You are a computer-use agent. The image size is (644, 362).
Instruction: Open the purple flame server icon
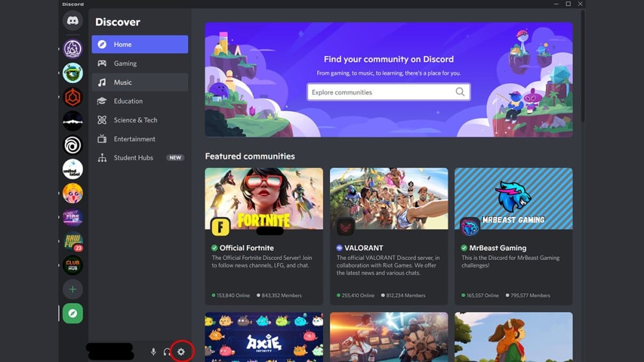coord(73,49)
